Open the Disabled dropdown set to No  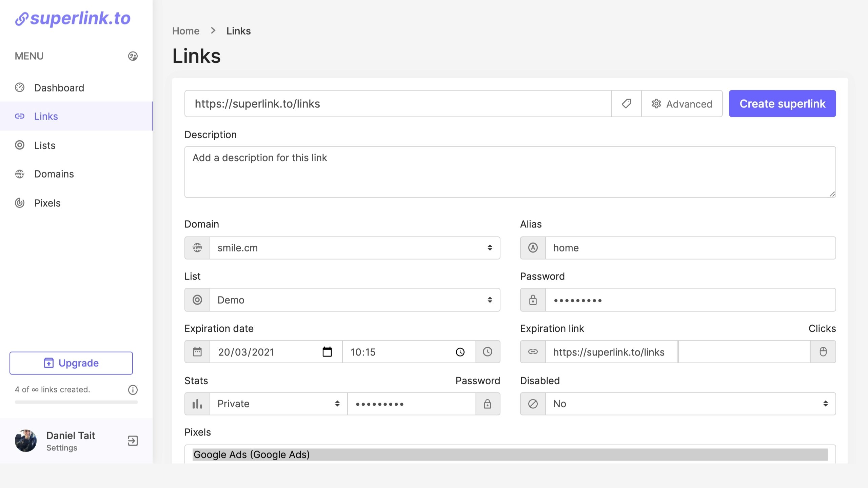tap(690, 404)
